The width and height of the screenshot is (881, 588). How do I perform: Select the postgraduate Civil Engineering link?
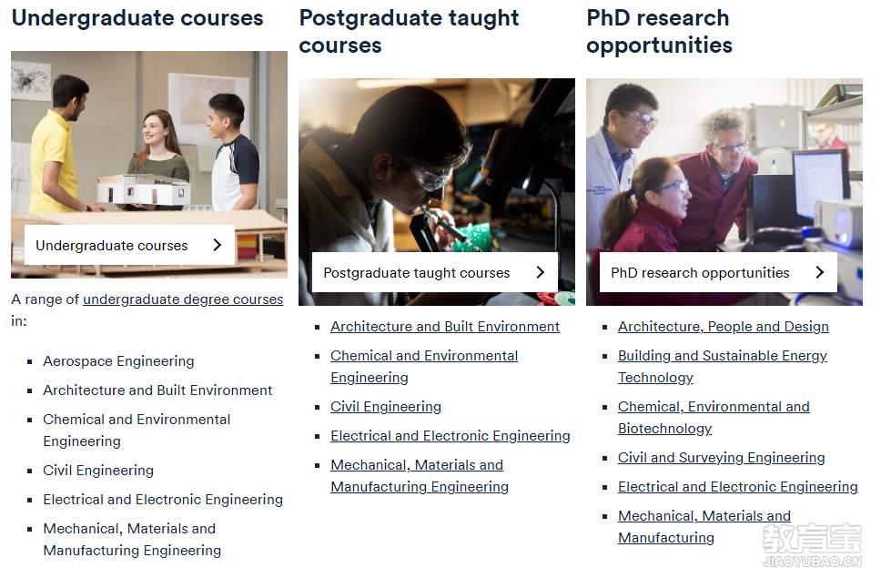(386, 407)
